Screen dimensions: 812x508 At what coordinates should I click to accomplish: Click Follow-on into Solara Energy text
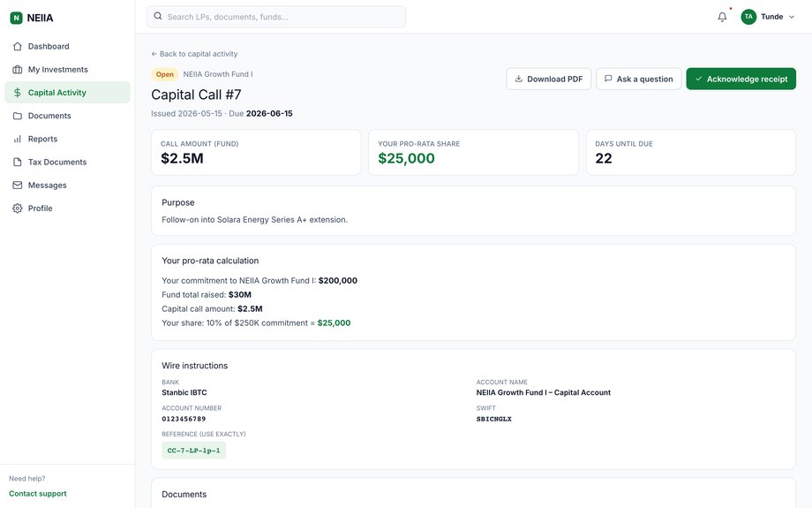click(x=255, y=220)
